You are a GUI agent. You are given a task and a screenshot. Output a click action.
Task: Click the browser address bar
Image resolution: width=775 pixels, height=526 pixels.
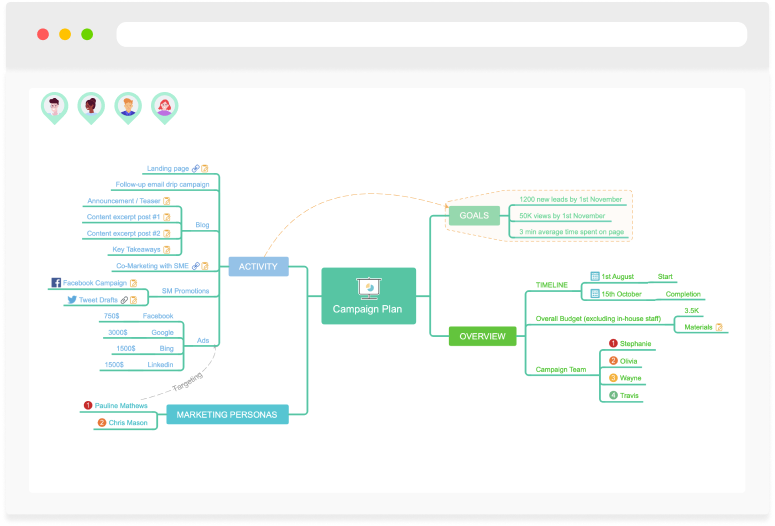(431, 35)
